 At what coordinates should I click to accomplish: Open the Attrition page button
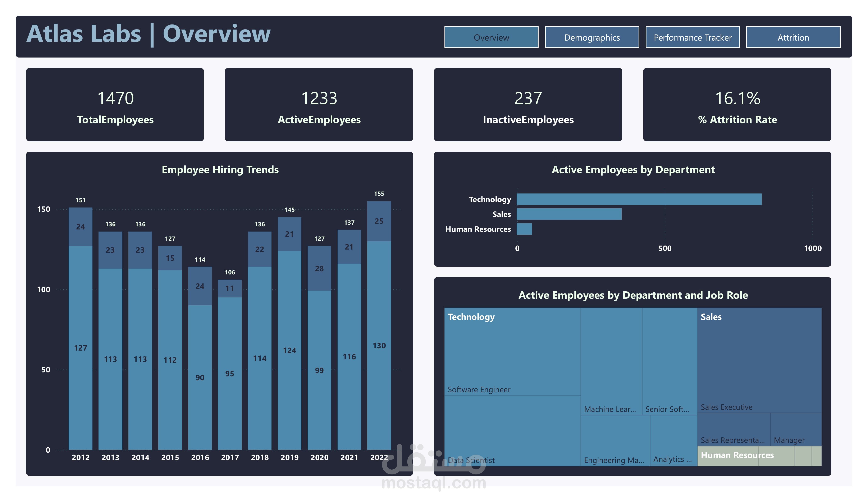[793, 37]
